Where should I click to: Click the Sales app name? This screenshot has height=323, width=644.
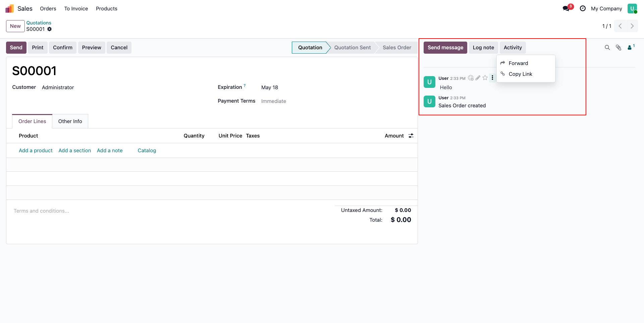[25, 9]
